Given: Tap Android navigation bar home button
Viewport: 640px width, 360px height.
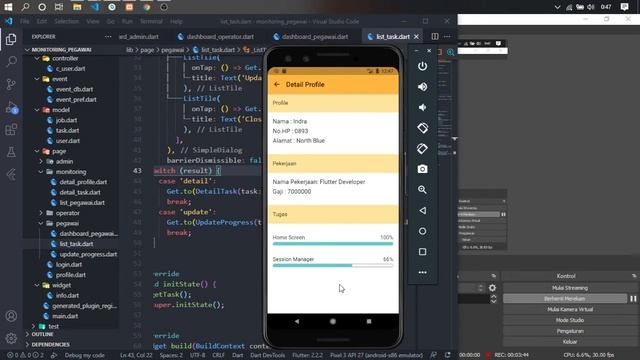Looking at the screenshot, I should (x=333, y=321).
